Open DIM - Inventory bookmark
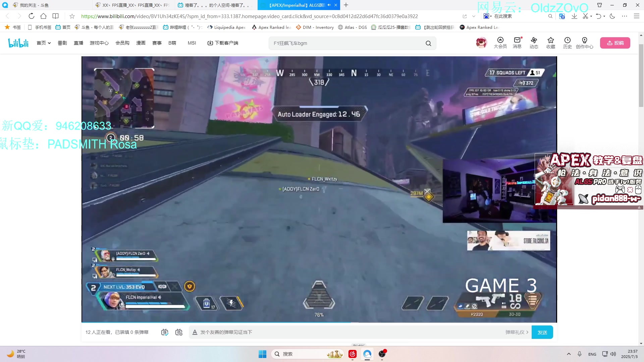 315,27
